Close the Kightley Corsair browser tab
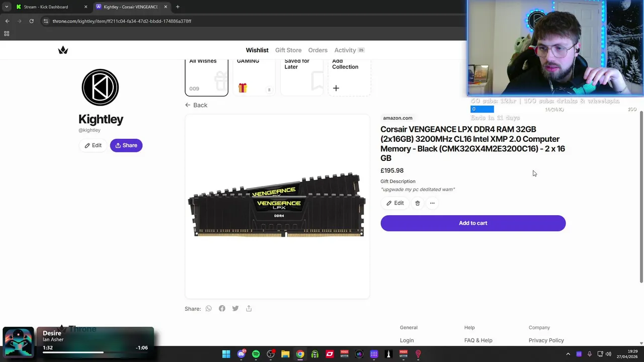 [166, 7]
